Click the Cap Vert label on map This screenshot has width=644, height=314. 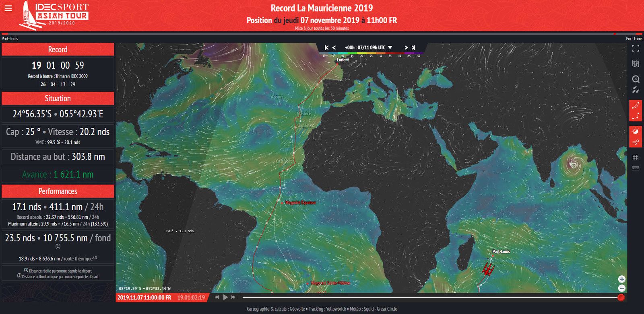(x=284, y=161)
